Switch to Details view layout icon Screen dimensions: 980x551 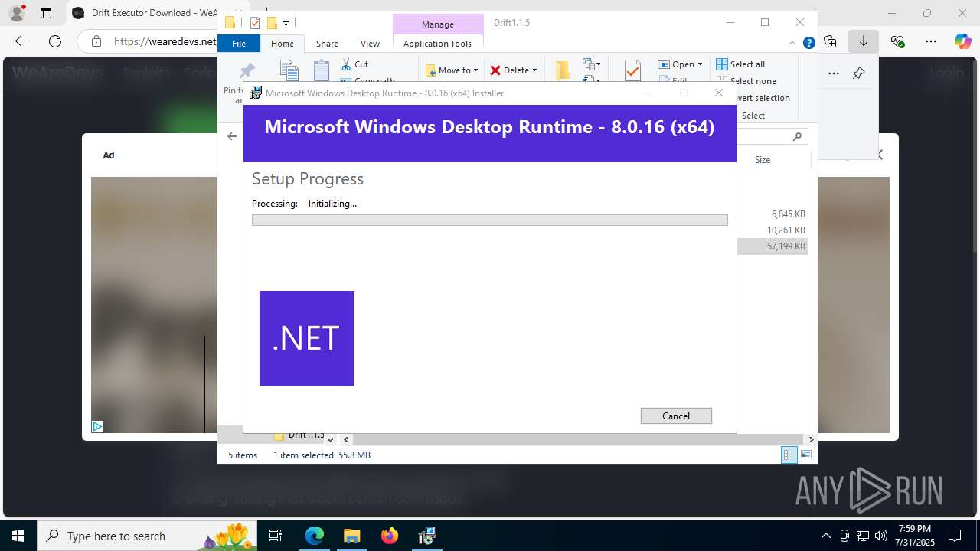coord(789,455)
